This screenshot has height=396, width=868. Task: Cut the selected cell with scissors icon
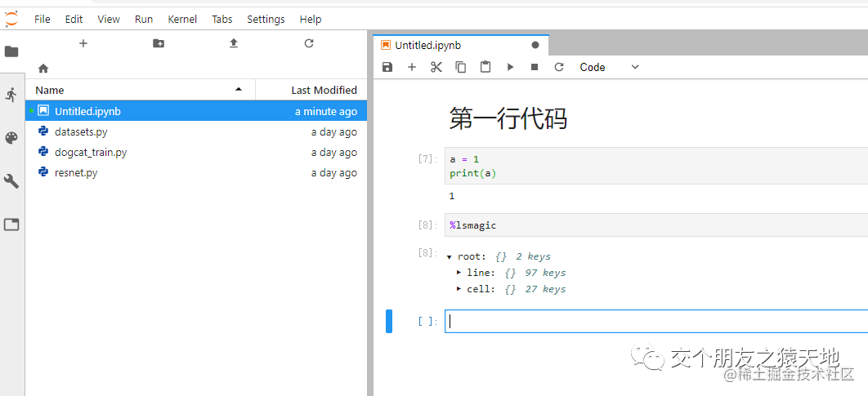click(x=436, y=67)
